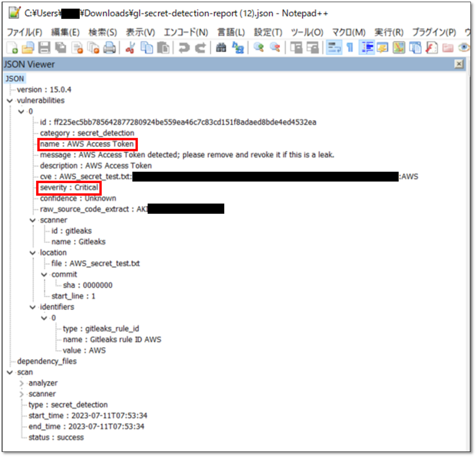
Task: Open the プラグイン(P) menu
Action: 434,32
